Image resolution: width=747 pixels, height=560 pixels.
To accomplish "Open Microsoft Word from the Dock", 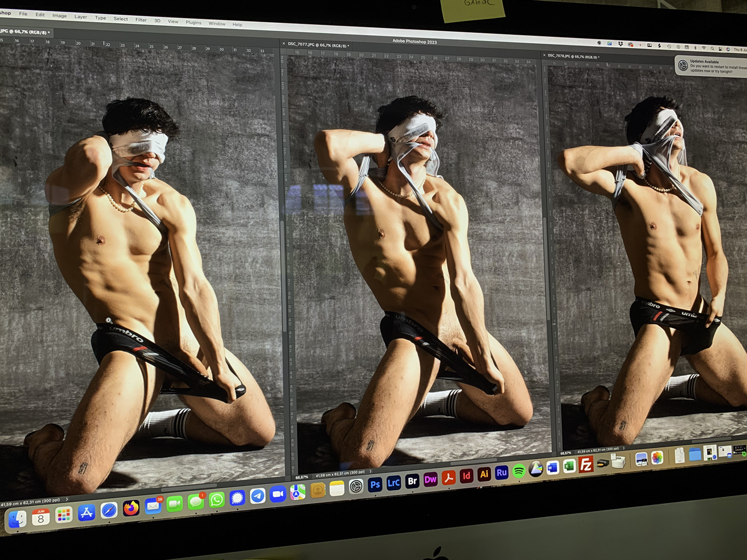I will [552, 468].
